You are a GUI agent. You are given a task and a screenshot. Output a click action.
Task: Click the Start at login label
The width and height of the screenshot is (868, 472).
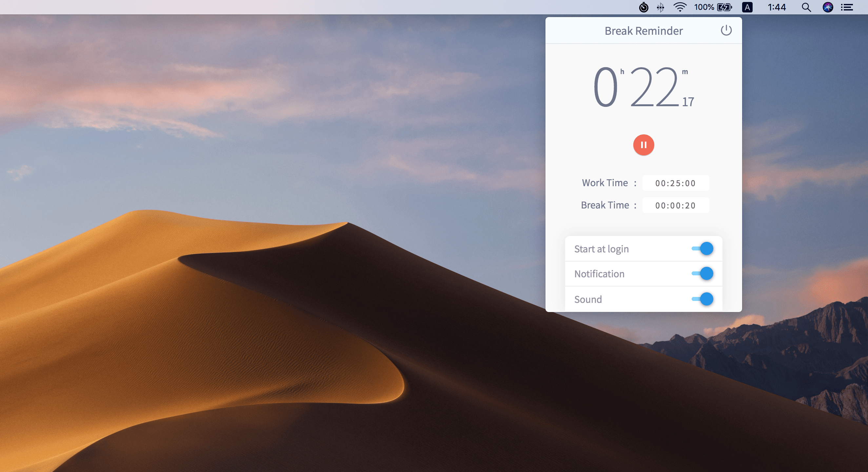(x=601, y=249)
